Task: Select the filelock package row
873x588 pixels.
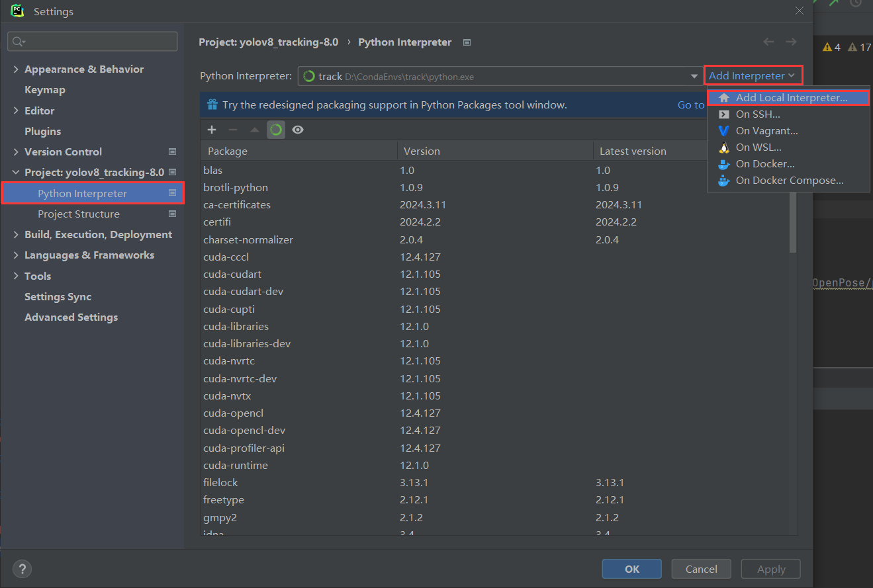Action: (x=495, y=482)
